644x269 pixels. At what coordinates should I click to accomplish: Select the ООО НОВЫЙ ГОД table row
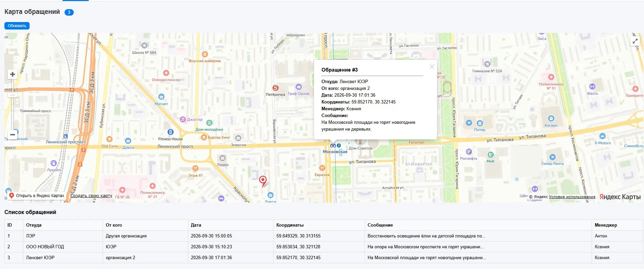tap(324, 247)
